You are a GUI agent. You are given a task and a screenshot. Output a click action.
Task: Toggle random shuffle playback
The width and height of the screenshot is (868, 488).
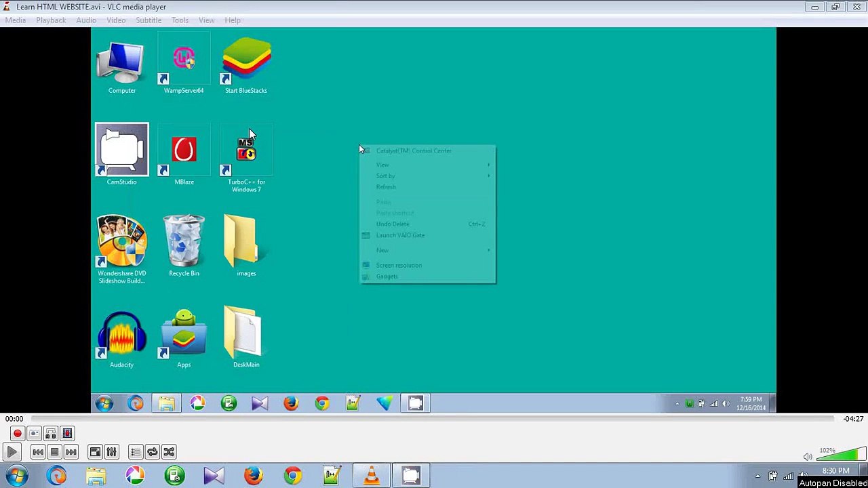(x=169, y=452)
